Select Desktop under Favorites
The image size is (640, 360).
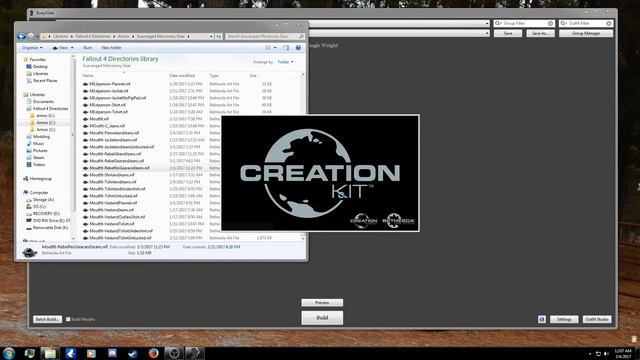[x=40, y=67]
